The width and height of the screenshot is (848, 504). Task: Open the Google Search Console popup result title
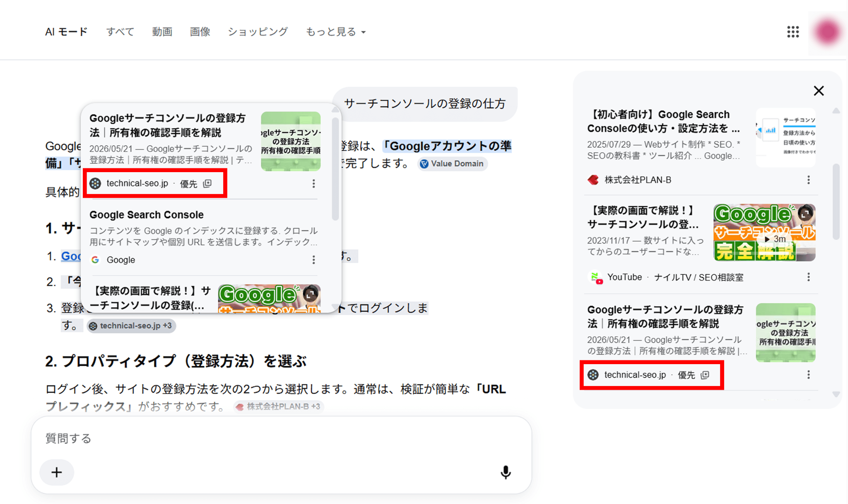(147, 215)
